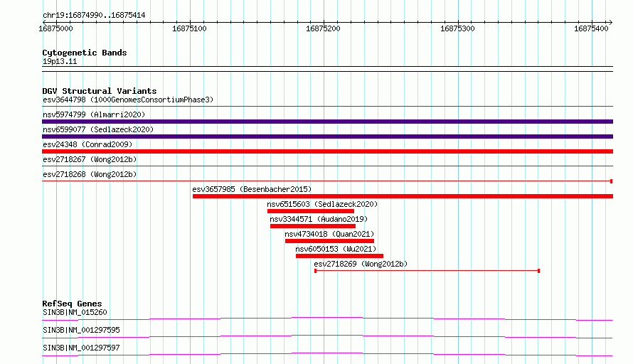Open variant nsv6050153 (Wu2021) label
The height and width of the screenshot is (364, 633).
336,249
